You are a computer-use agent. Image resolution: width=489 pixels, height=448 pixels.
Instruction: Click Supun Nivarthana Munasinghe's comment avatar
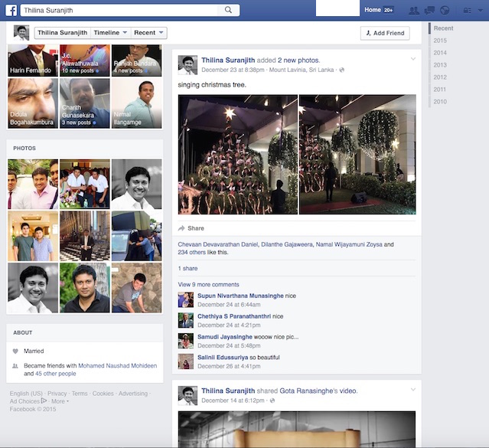pyautogui.click(x=185, y=299)
